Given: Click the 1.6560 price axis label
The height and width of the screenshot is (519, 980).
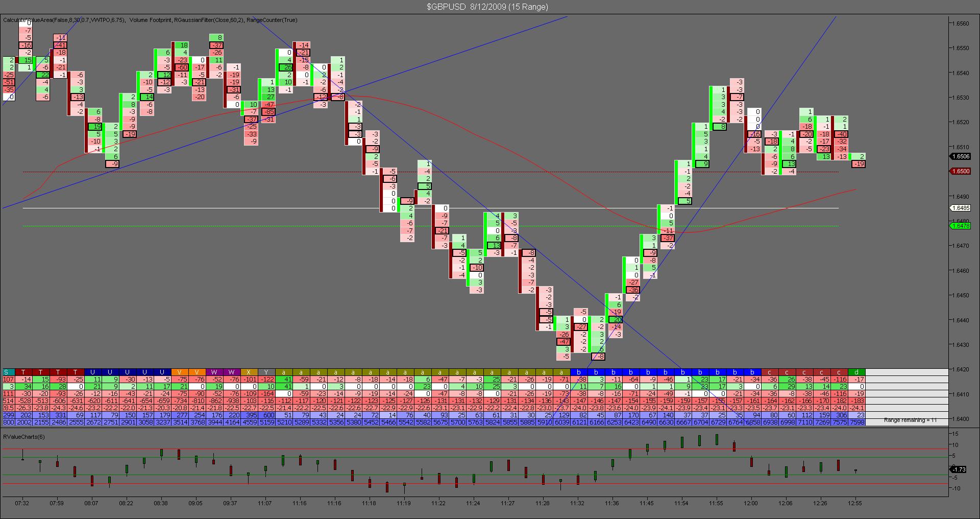Looking at the screenshot, I should point(961,23).
